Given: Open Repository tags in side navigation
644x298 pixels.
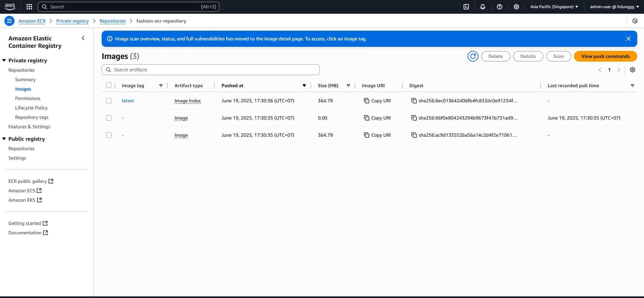Looking at the screenshot, I should click(x=32, y=117).
